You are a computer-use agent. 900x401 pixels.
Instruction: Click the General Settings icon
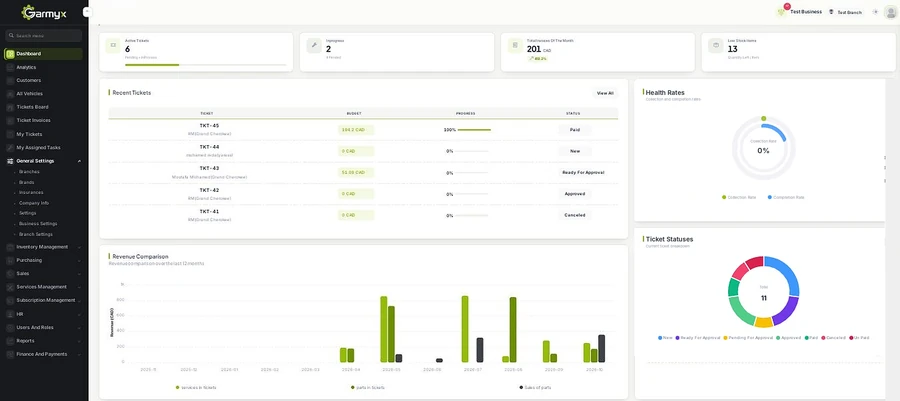pyautogui.click(x=10, y=161)
